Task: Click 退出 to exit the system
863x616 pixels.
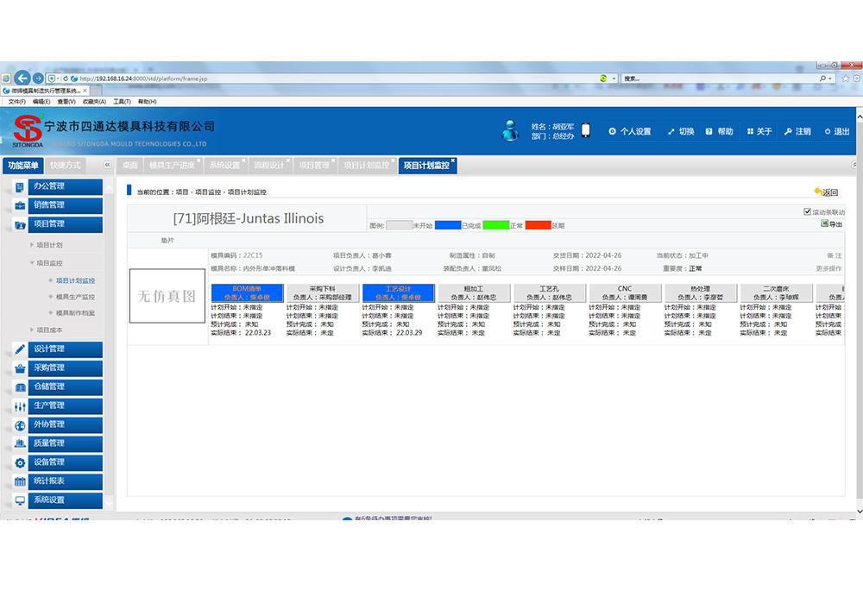Action: pos(836,131)
